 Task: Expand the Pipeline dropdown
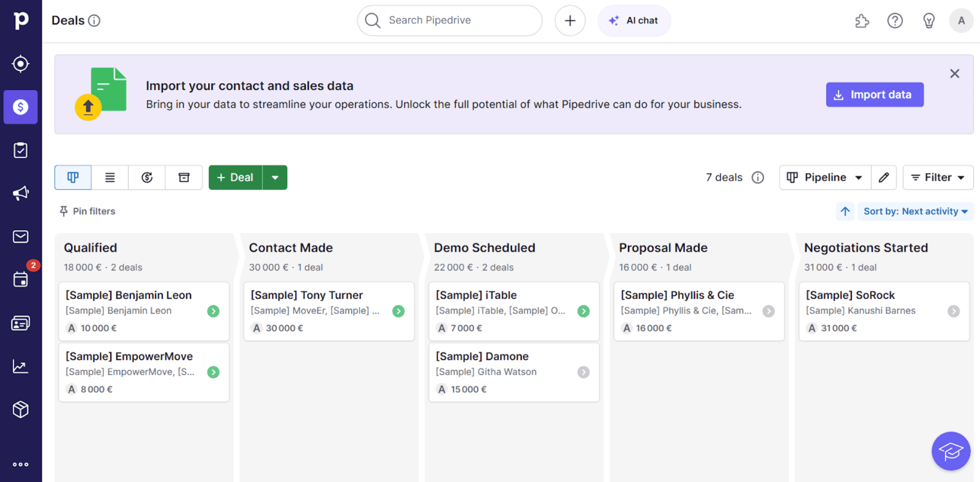pyautogui.click(x=825, y=177)
